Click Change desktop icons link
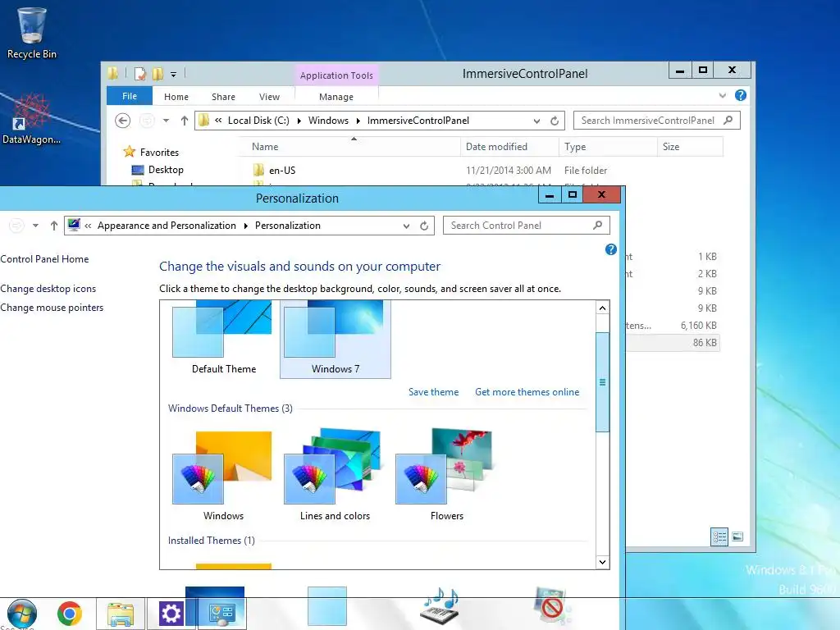Image resolution: width=840 pixels, height=630 pixels. tap(48, 289)
